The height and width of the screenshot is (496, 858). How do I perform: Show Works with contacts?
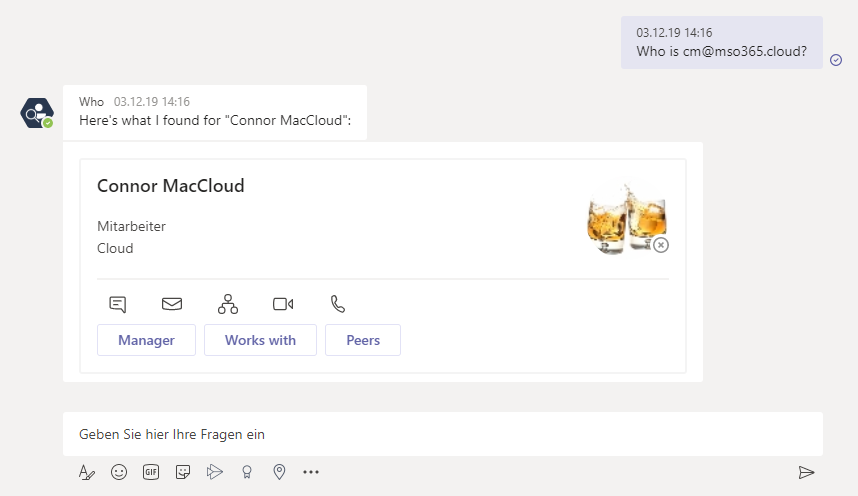tap(260, 340)
